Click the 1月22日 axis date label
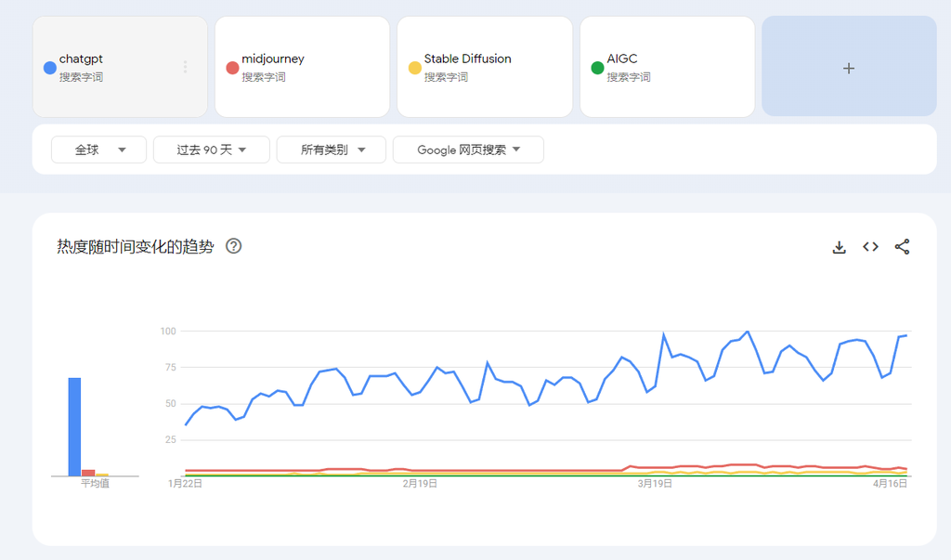 click(x=185, y=484)
